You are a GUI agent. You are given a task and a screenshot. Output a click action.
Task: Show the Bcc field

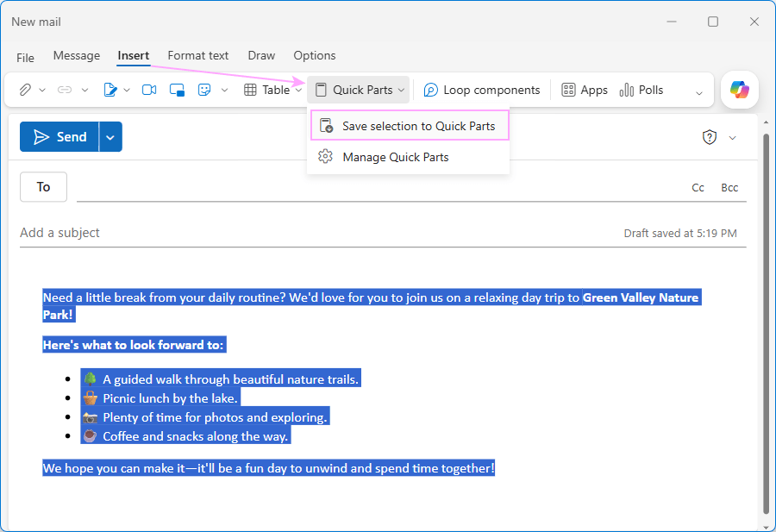729,188
